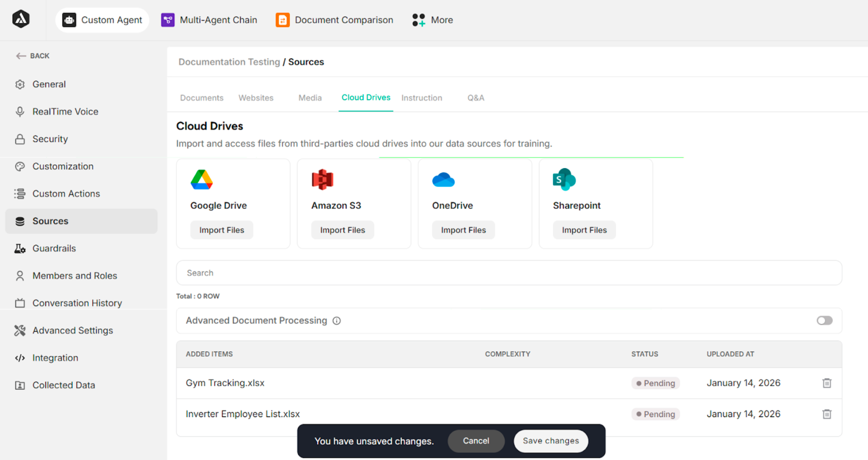
Task: Import Files from Google Drive
Action: 222,230
